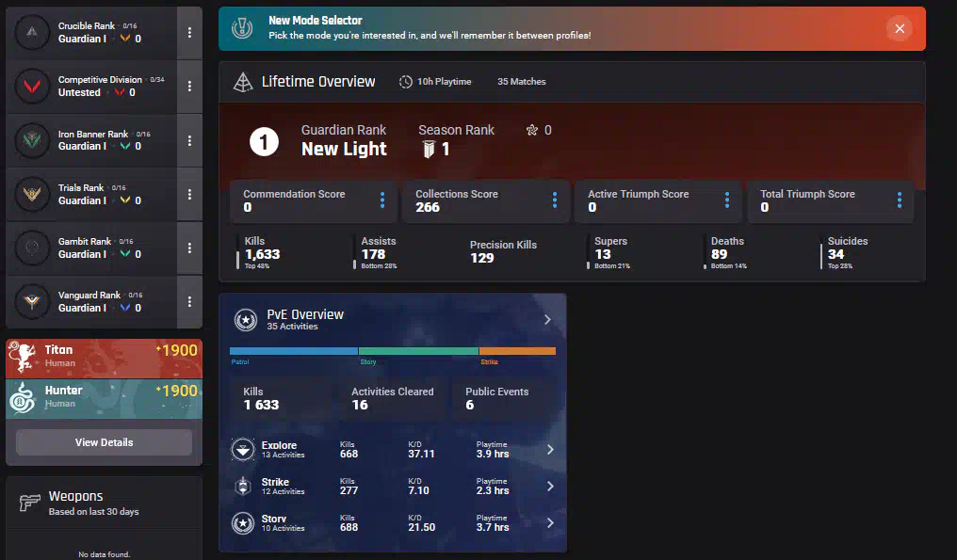This screenshot has height=560, width=957.
Task: Open the Story activities row
Action: [393, 522]
